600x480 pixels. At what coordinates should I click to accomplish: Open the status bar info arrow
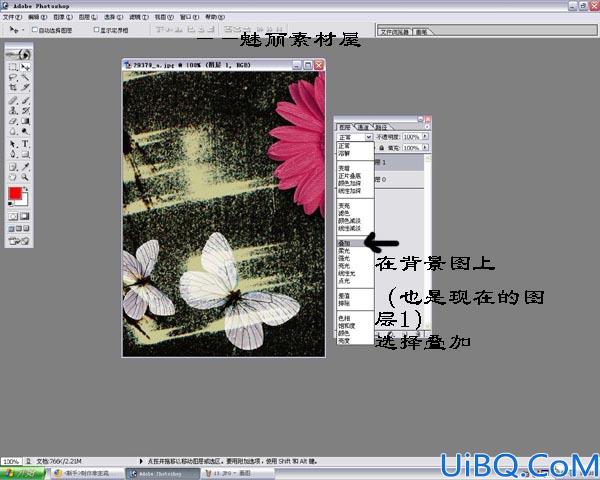[140, 461]
